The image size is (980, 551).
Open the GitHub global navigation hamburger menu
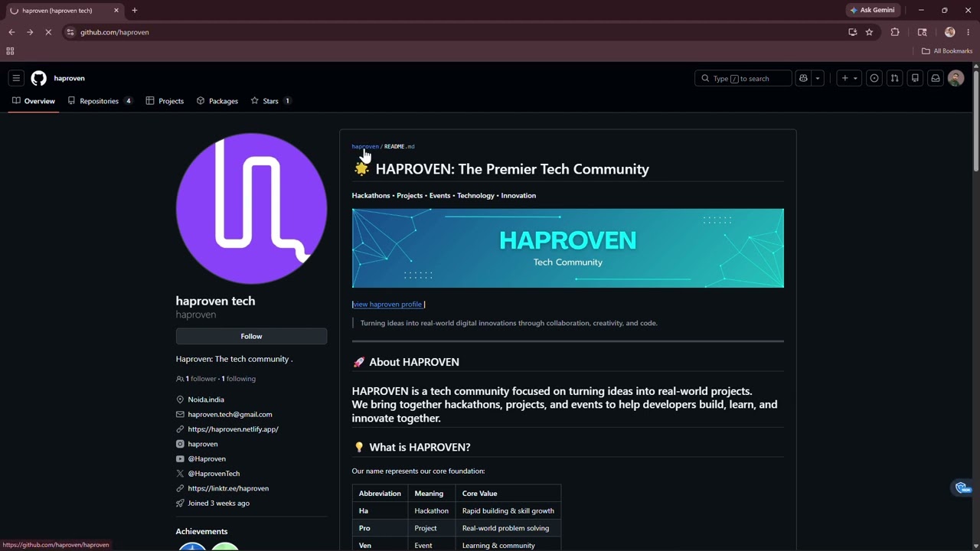coord(16,78)
